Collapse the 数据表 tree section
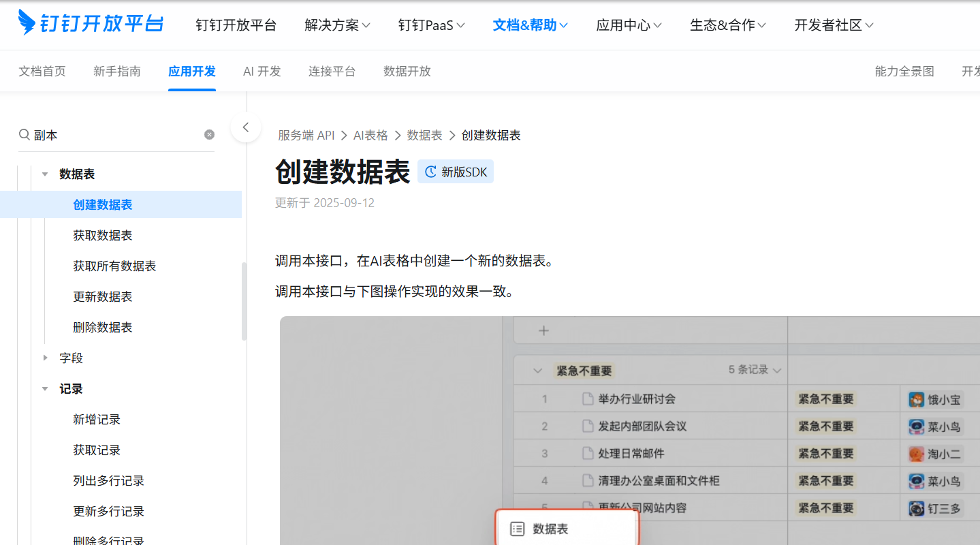 click(x=45, y=174)
